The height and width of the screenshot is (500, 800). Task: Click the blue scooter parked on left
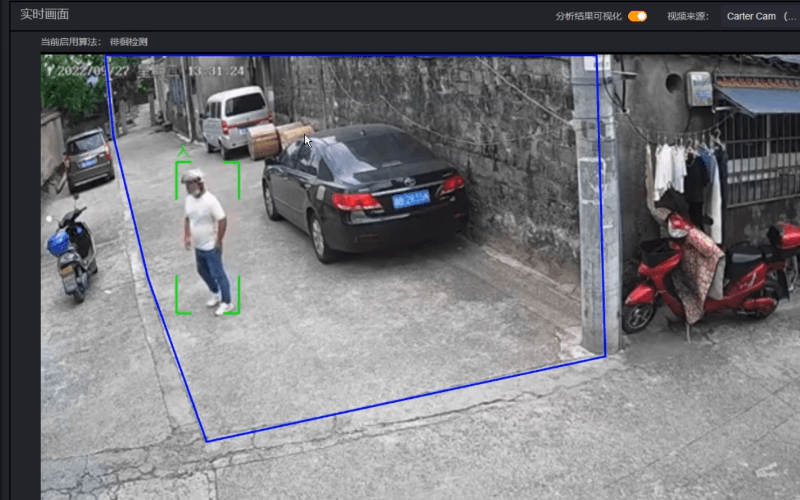pyautogui.click(x=74, y=252)
